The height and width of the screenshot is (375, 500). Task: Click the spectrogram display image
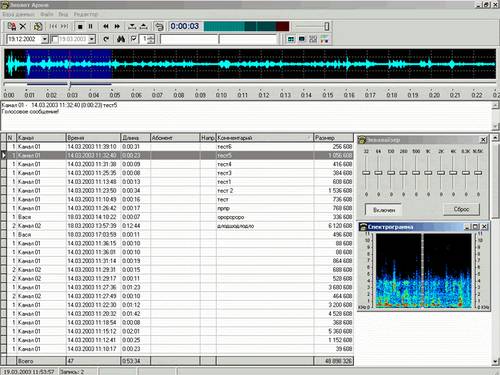424,270
